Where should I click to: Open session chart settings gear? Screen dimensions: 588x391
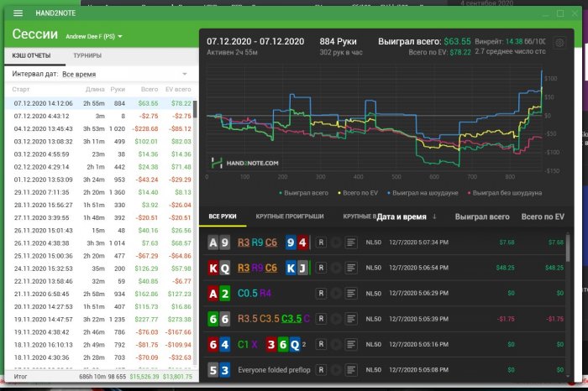(559, 43)
